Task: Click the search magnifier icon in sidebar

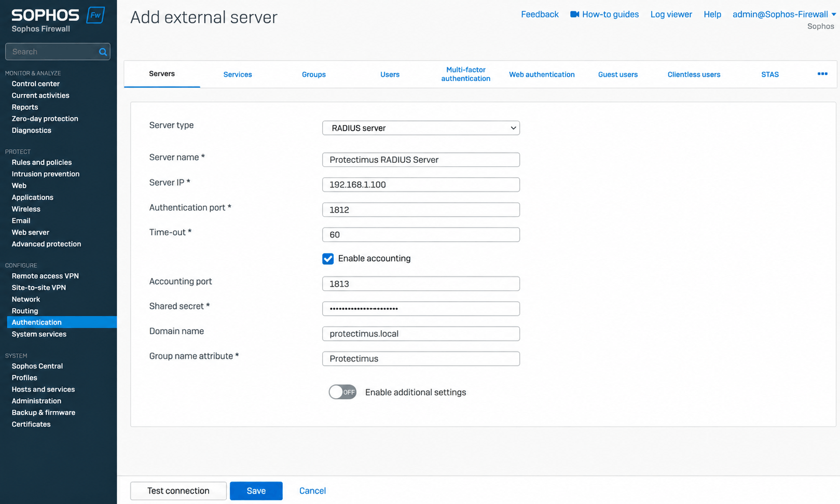Action: tap(103, 52)
